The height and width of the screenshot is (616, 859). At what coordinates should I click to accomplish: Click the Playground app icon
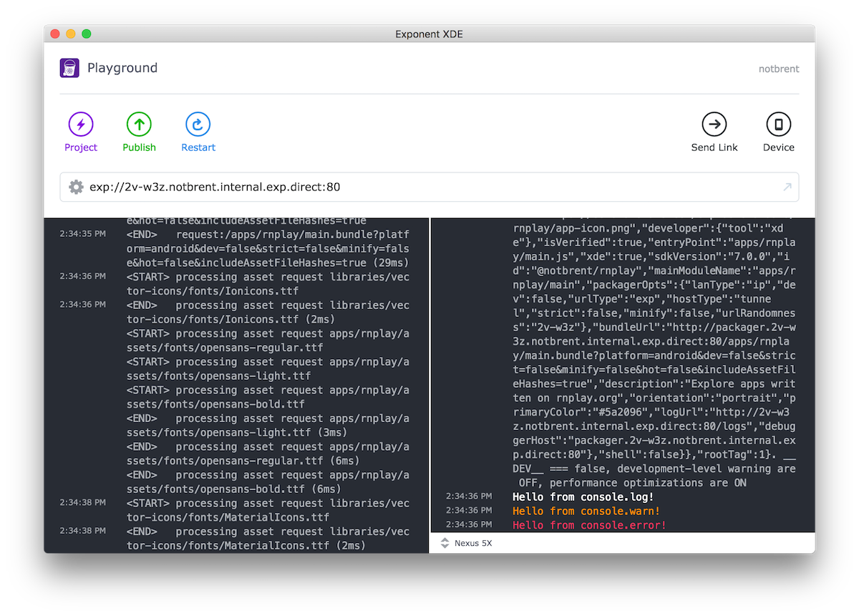(x=69, y=68)
